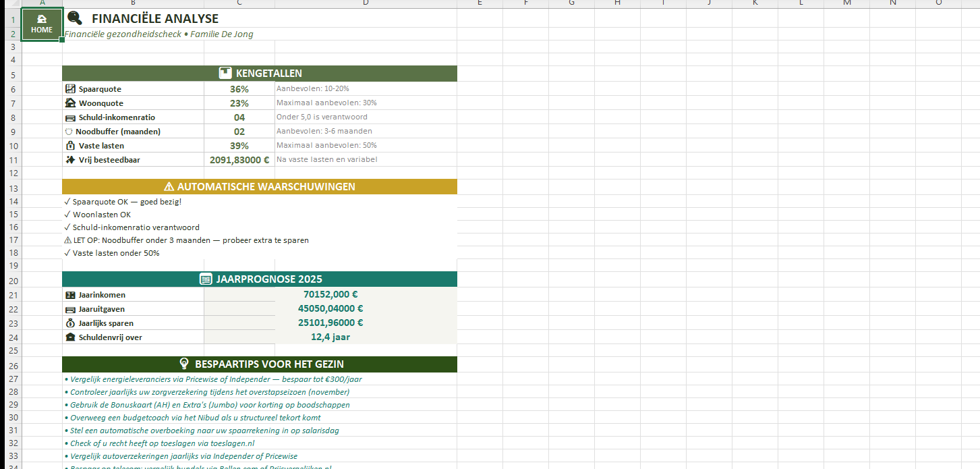Click the calendar icon in Jaarprognose 2025 header
The height and width of the screenshot is (469, 980).
[206, 279]
